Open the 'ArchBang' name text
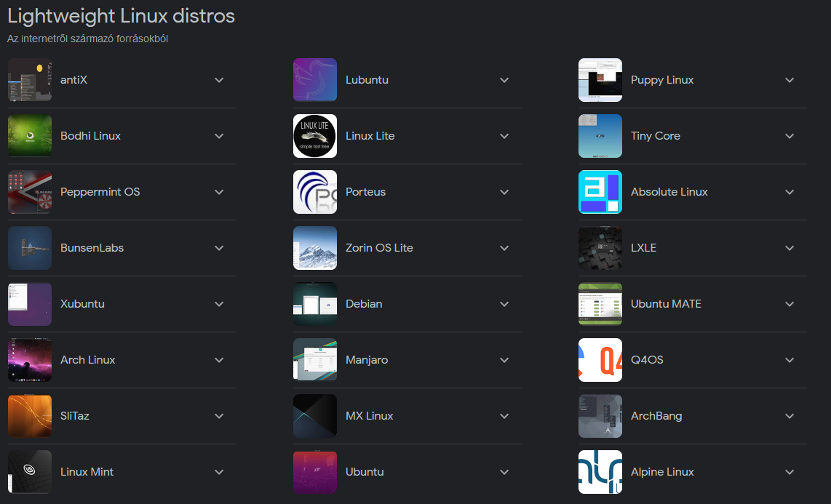 point(656,416)
